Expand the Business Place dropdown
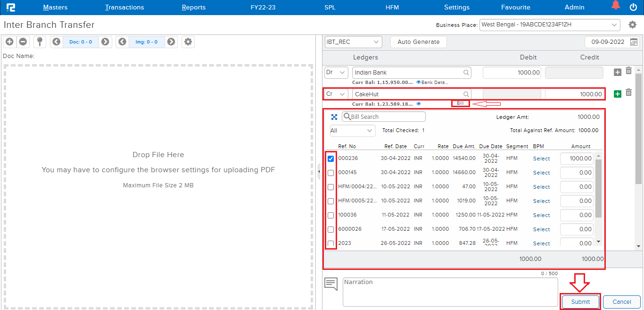644x310 pixels. 550,25
